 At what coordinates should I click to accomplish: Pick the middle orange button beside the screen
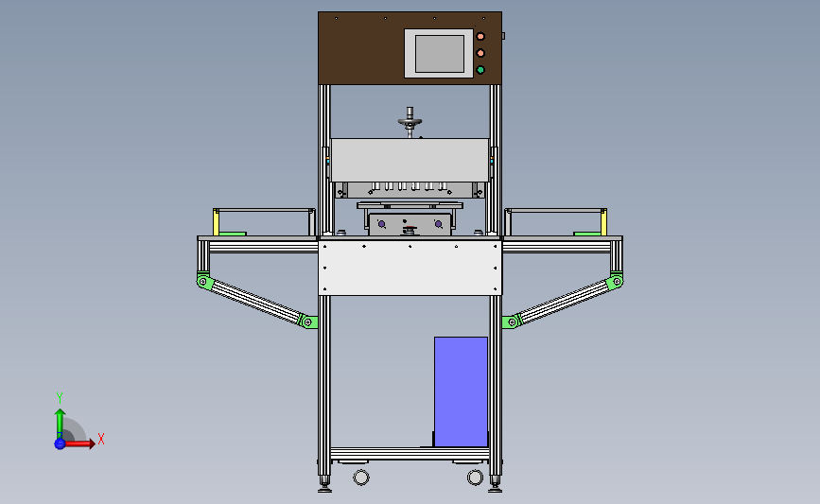(x=480, y=53)
